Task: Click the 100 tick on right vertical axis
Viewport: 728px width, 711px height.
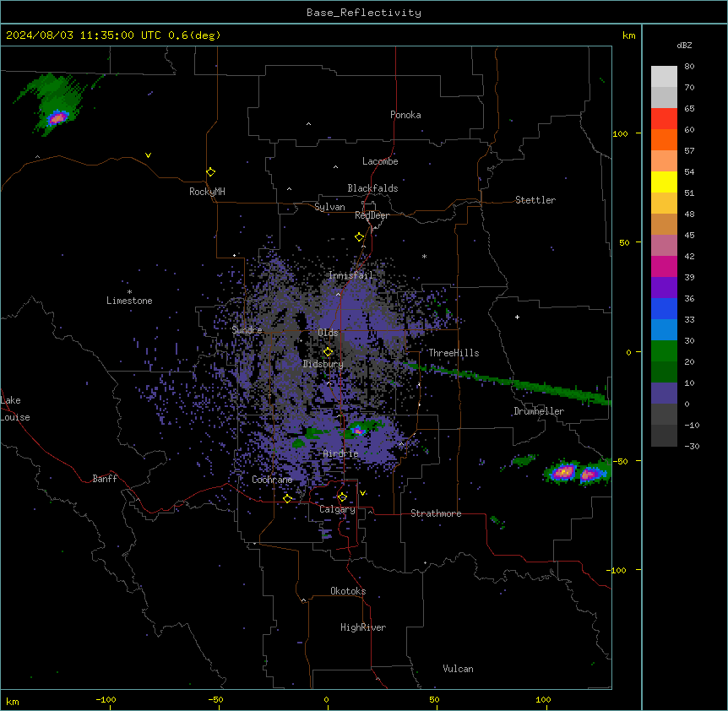Action: point(620,133)
